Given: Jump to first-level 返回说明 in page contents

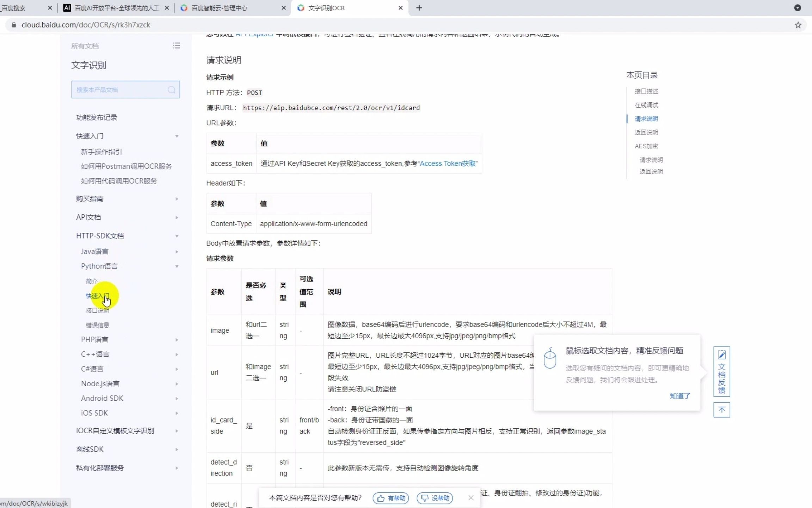Looking at the screenshot, I should 646,132.
